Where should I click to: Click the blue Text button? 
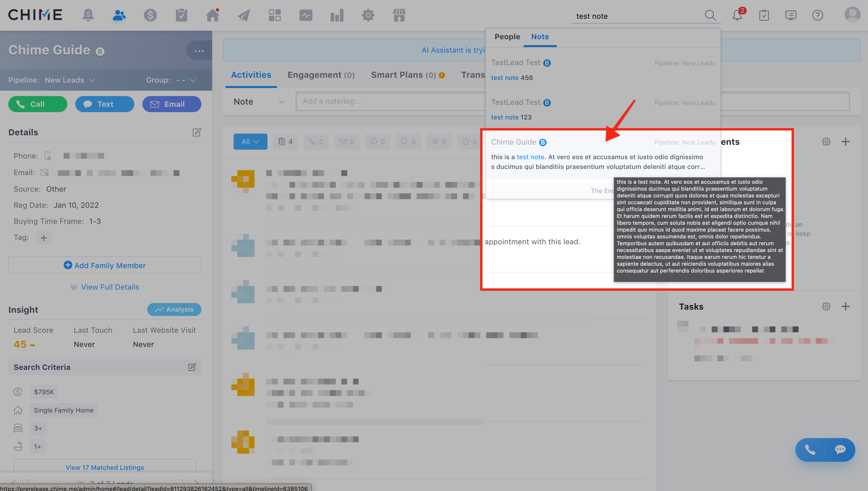(105, 104)
